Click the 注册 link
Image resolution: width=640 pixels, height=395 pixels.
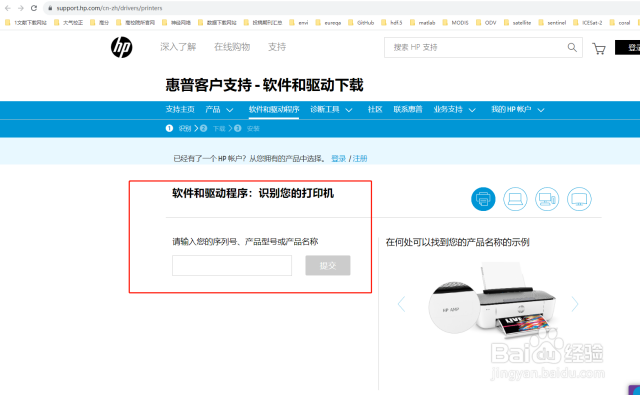(x=360, y=158)
